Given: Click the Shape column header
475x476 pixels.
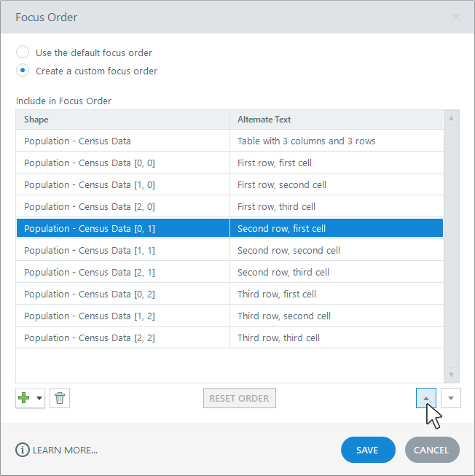Looking at the screenshot, I should point(122,120).
